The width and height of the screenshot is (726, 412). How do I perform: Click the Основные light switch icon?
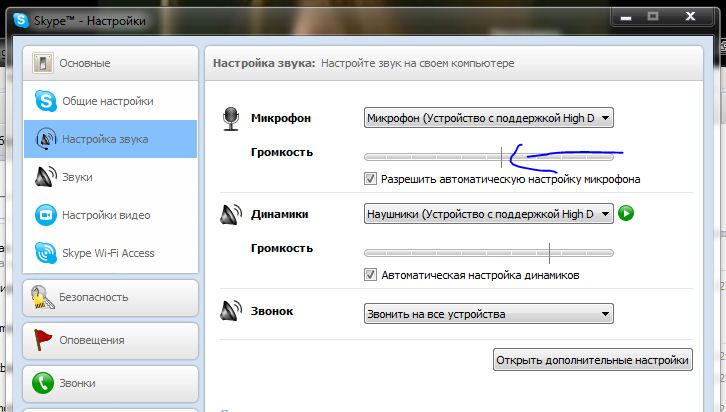[43, 63]
